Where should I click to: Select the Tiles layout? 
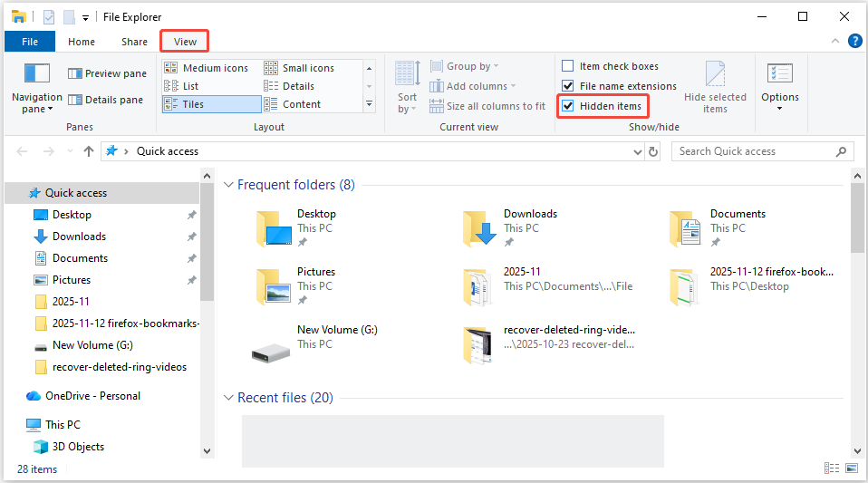tap(211, 104)
